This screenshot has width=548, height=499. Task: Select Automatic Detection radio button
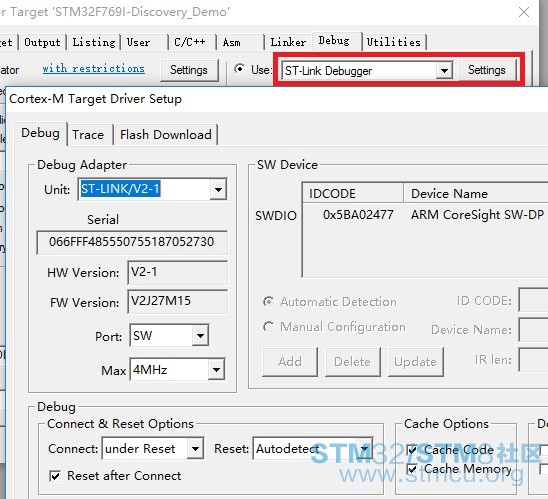coord(268,301)
